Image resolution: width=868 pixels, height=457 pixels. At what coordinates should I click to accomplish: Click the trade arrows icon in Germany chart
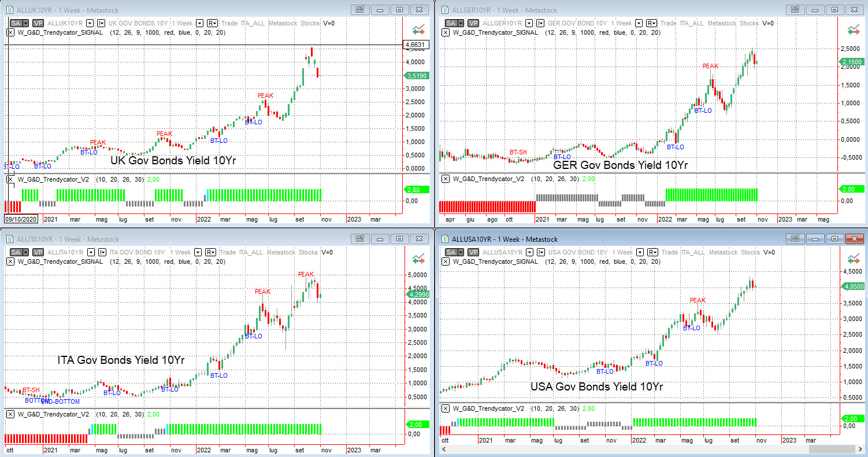pos(853,30)
